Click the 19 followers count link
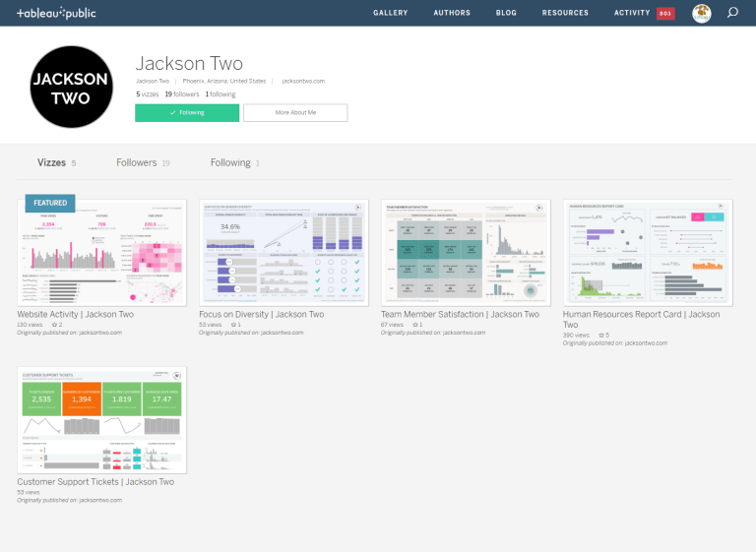The height and width of the screenshot is (552, 756). [182, 94]
